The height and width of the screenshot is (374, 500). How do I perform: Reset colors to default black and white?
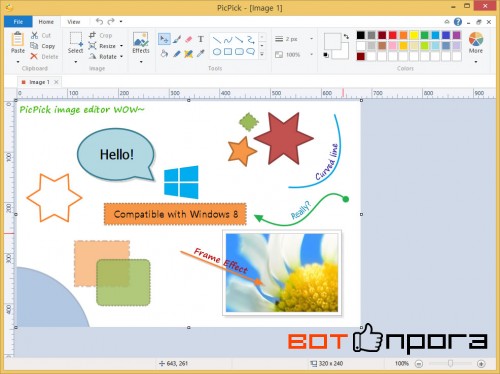326,55
